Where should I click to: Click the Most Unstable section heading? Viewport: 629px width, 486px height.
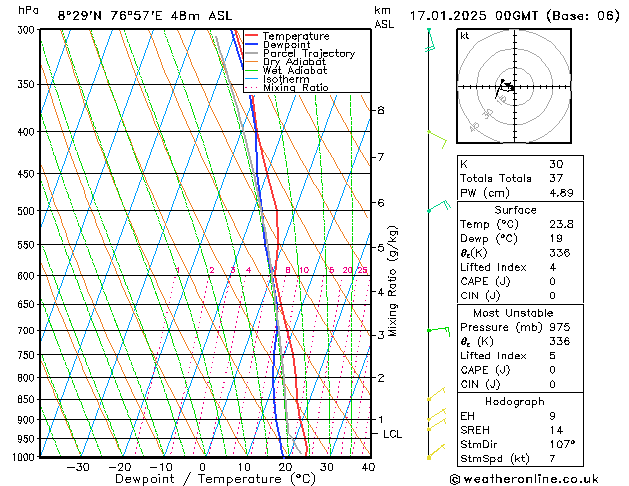pos(513,313)
